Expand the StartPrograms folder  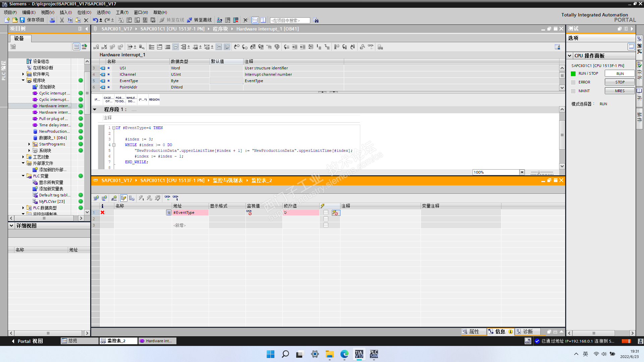(x=29, y=144)
